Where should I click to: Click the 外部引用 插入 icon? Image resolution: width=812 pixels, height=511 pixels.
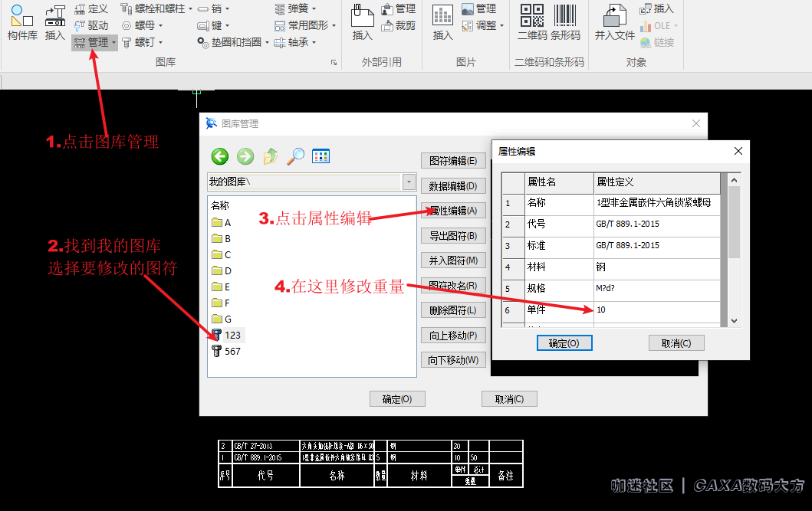click(x=362, y=22)
